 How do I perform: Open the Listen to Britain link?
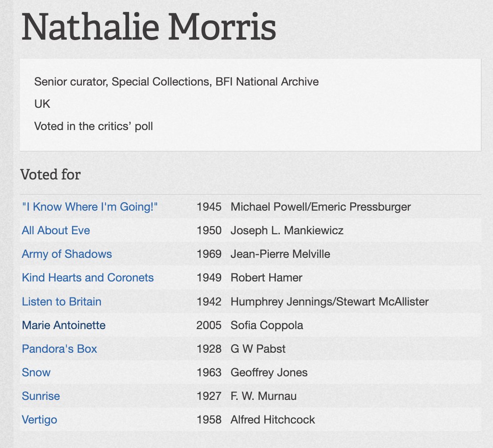click(x=61, y=301)
